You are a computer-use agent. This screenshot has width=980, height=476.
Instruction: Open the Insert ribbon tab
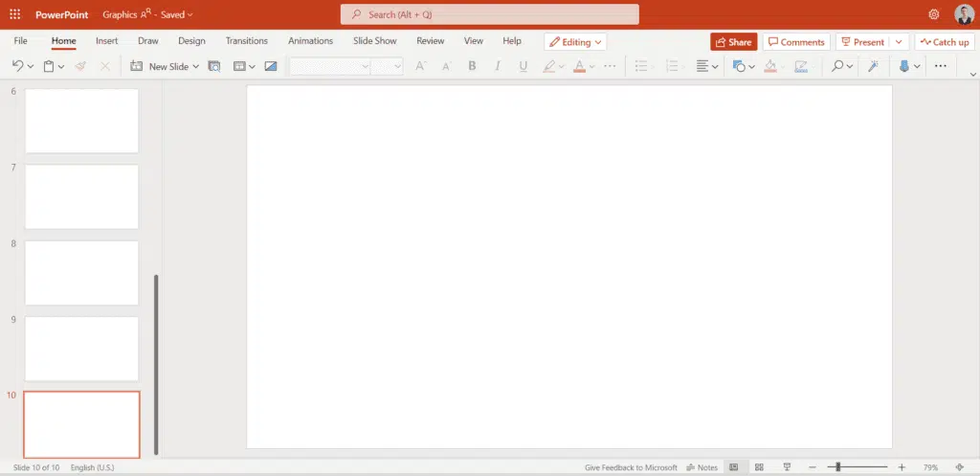click(x=106, y=41)
